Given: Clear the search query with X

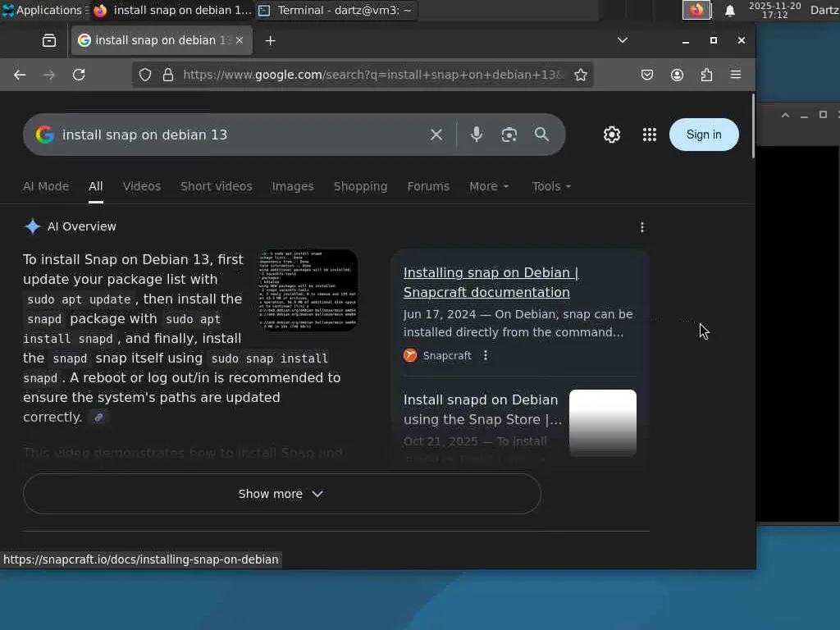Looking at the screenshot, I should click(x=436, y=135).
